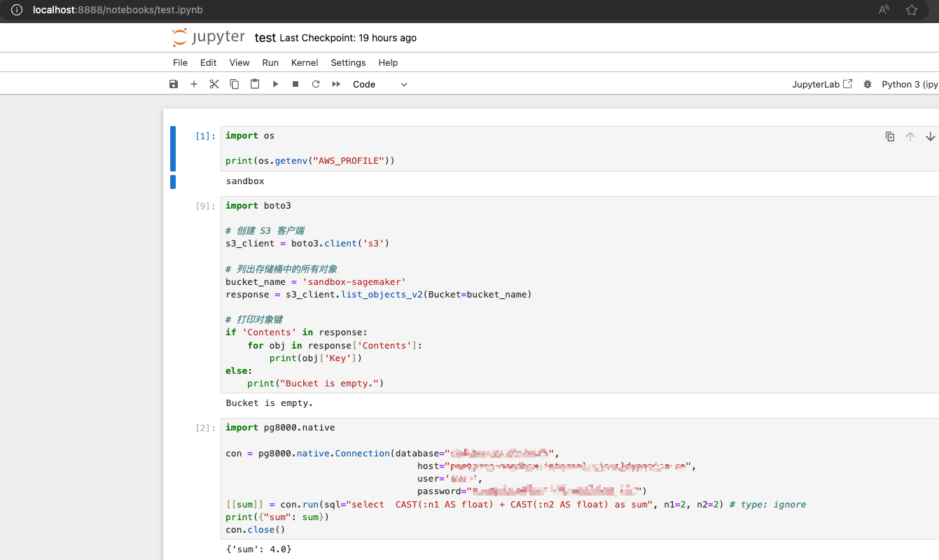Save the notebook with the floppy disk icon

point(174,84)
